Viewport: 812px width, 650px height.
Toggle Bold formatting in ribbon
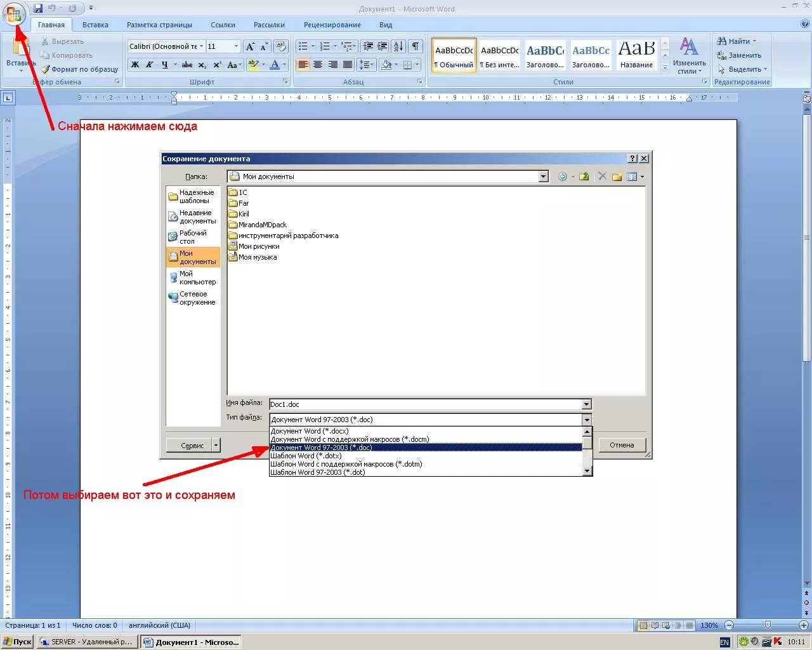[x=135, y=65]
